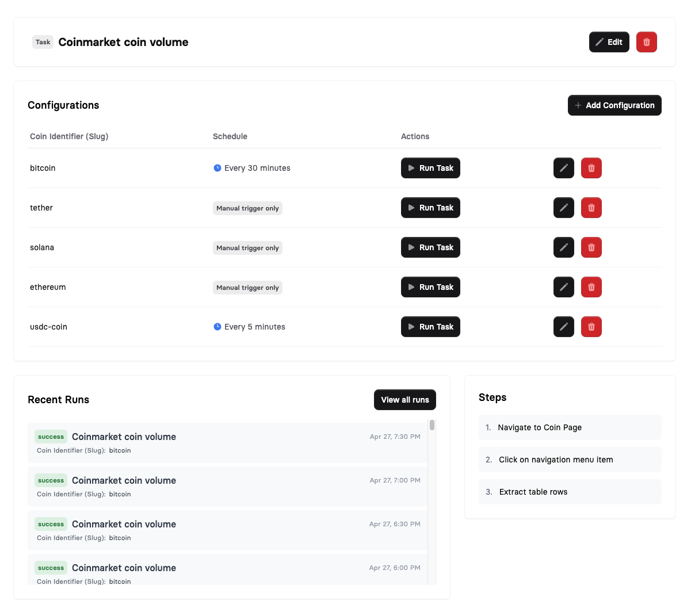Click the clock icon beside Every 30 minutes
Image resolution: width=691 pixels, height=616 pixels.
coord(217,168)
